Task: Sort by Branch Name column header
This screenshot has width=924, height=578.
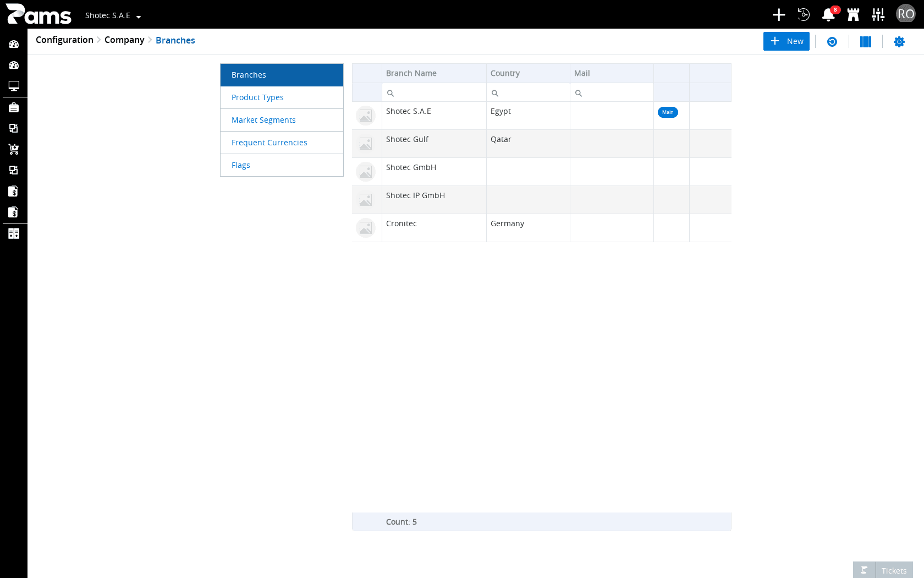Action: (x=434, y=73)
